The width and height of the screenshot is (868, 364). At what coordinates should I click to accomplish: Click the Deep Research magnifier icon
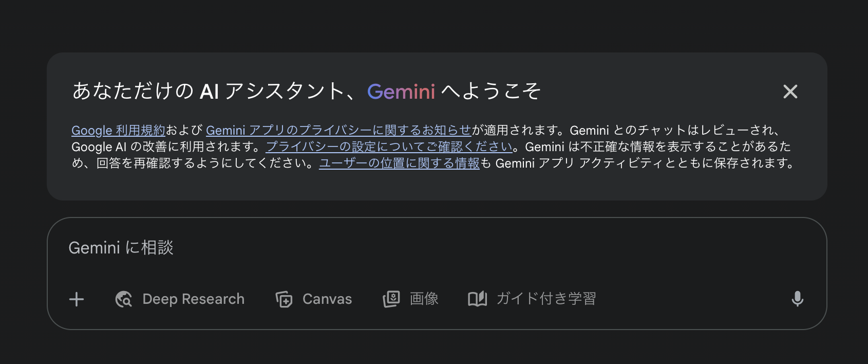[x=123, y=299]
